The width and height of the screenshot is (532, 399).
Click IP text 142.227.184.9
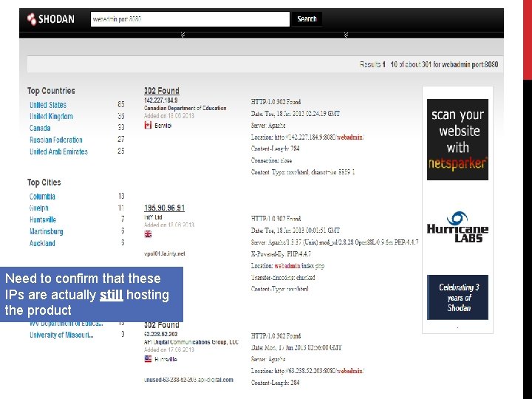point(161,100)
